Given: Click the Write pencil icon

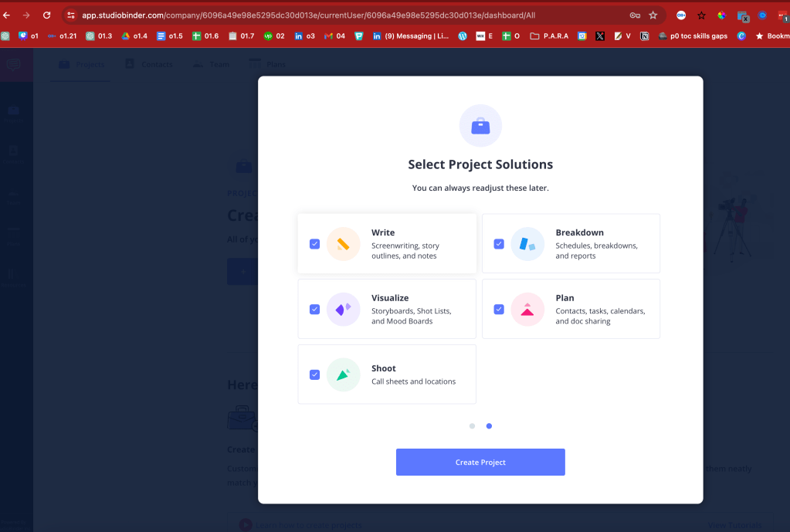Looking at the screenshot, I should [x=343, y=244].
